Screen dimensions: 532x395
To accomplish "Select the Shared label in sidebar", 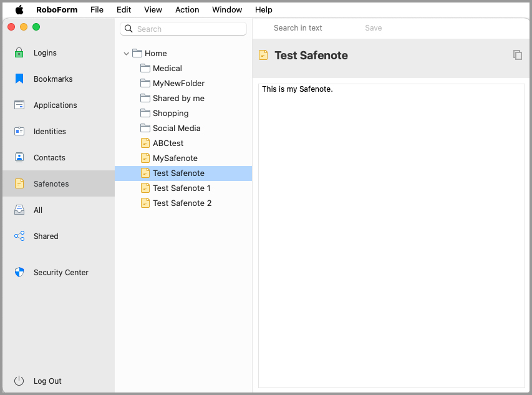I will coord(46,236).
